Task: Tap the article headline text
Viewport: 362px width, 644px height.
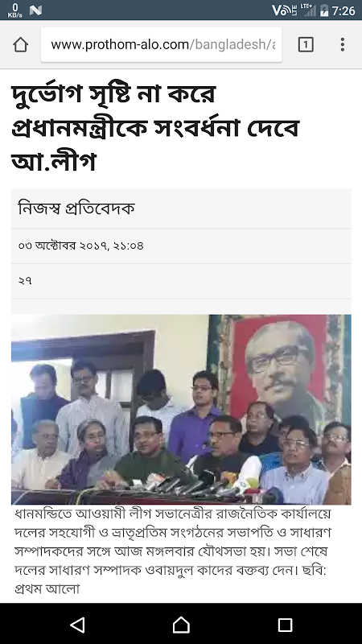Action: (x=155, y=127)
